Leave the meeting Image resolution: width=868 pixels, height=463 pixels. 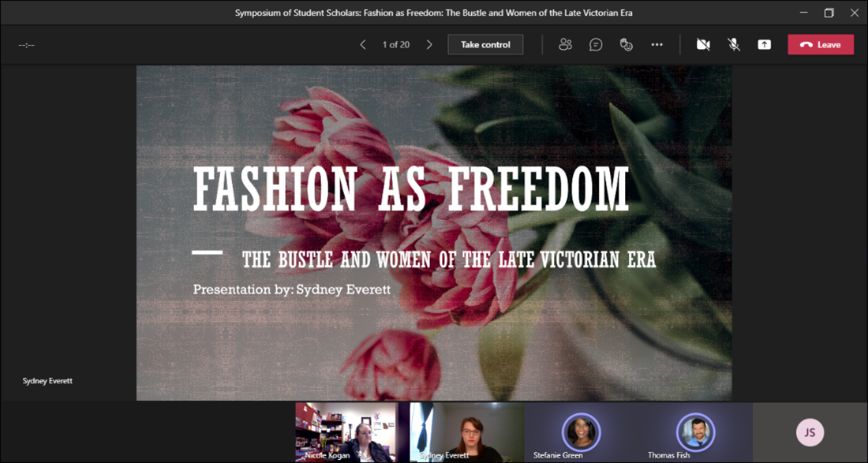click(x=820, y=45)
